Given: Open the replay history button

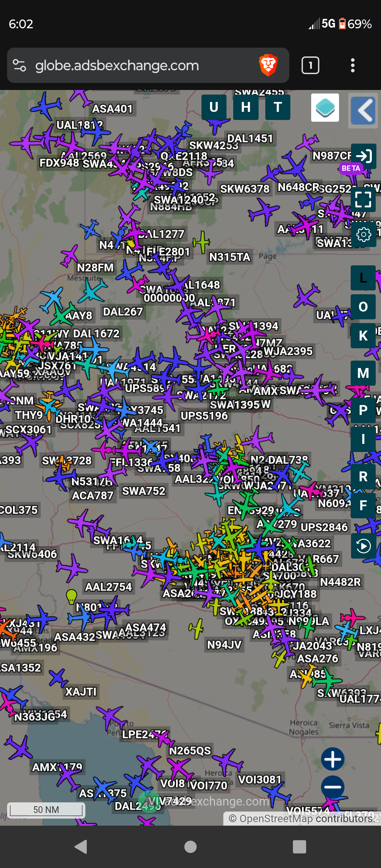Looking at the screenshot, I should pos(364,546).
